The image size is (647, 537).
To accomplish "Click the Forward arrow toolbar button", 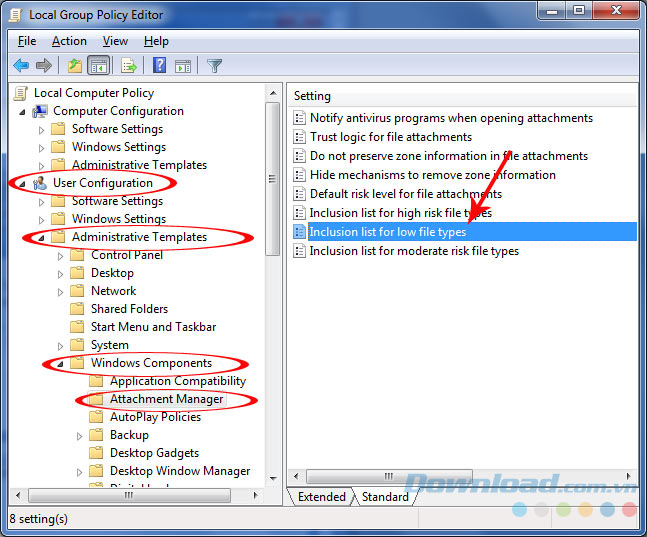I will (x=43, y=65).
